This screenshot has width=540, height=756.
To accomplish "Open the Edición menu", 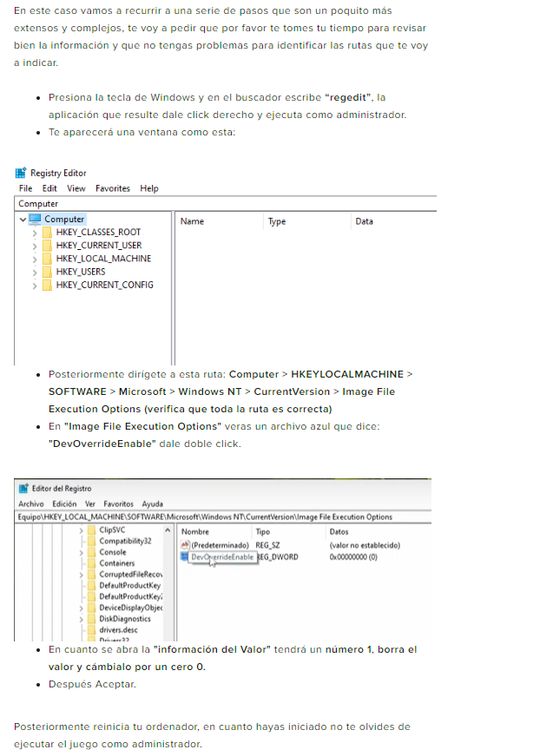I will pos(64,503).
